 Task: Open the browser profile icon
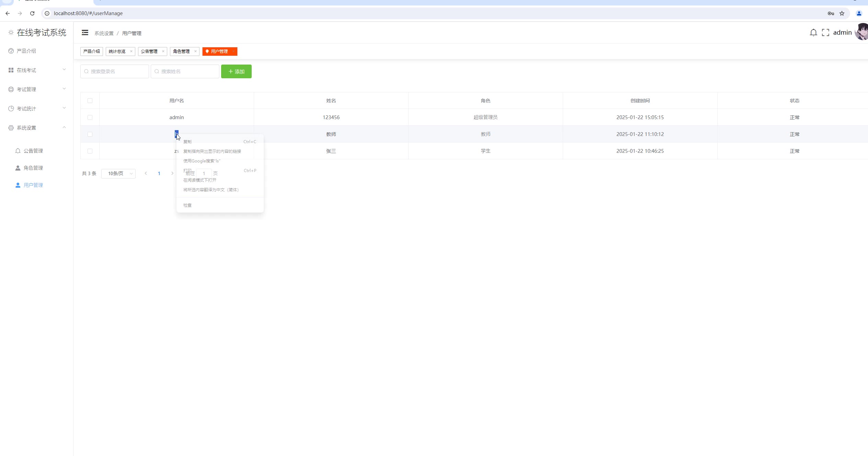tap(859, 13)
